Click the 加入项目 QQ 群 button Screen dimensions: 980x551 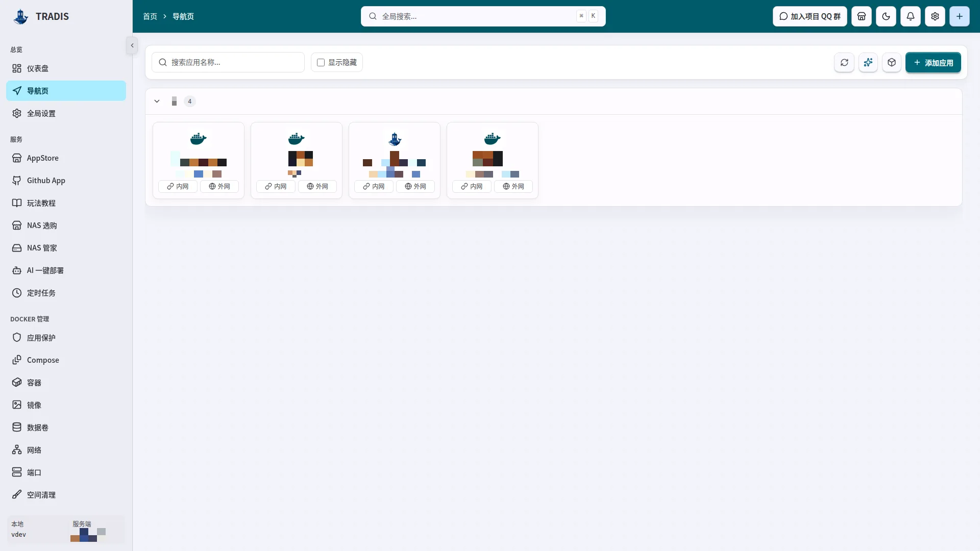pos(810,16)
